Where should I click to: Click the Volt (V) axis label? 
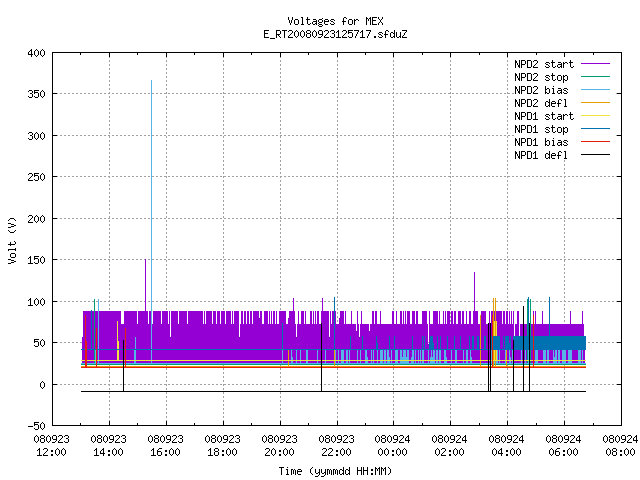tap(12, 241)
